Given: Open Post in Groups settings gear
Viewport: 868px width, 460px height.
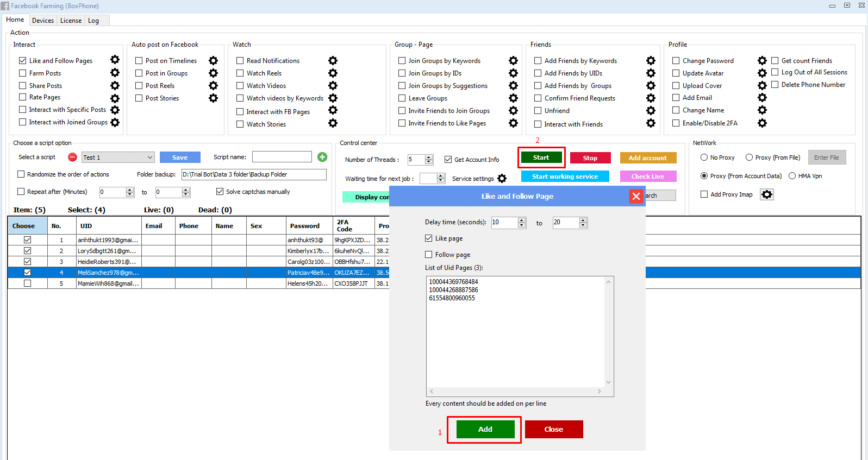Looking at the screenshot, I should click(213, 73).
